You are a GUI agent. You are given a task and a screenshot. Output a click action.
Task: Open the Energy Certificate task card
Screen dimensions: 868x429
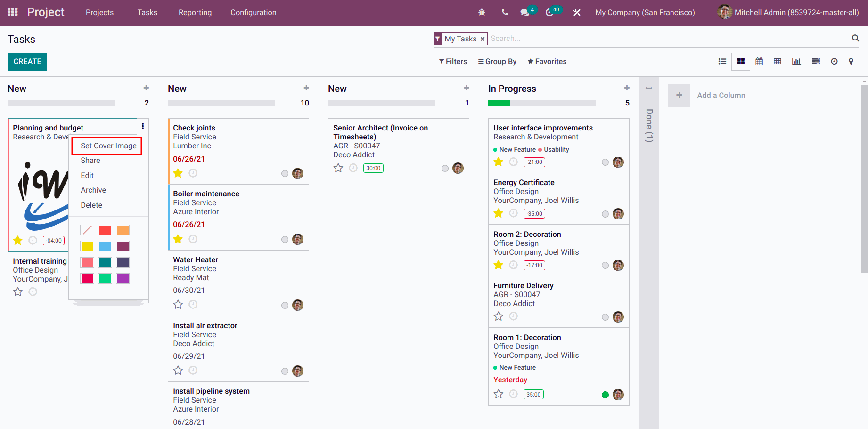click(x=558, y=199)
